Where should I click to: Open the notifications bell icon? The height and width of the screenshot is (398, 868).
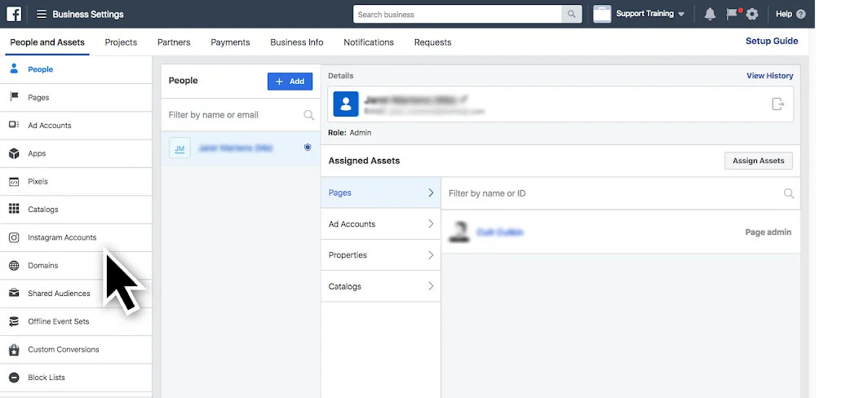point(710,15)
